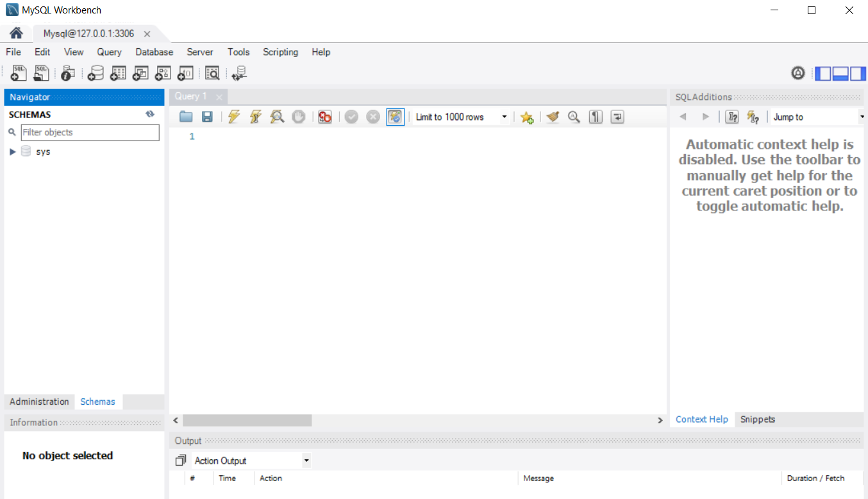The image size is (868, 499).
Task: Toggle display of invisible characters
Action: (x=596, y=117)
